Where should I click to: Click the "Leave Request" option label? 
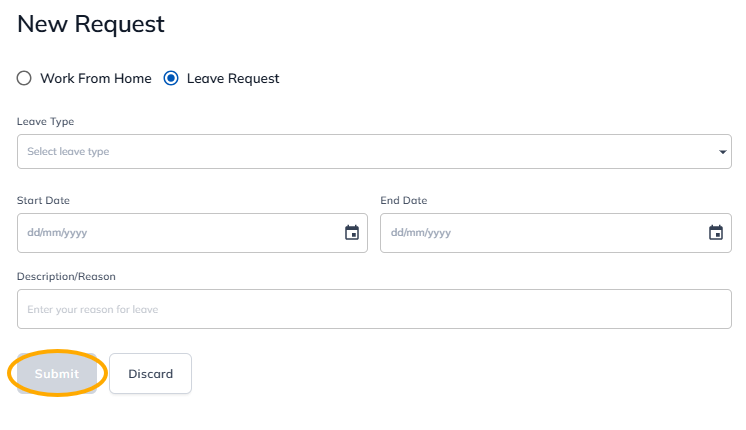pyautogui.click(x=233, y=78)
